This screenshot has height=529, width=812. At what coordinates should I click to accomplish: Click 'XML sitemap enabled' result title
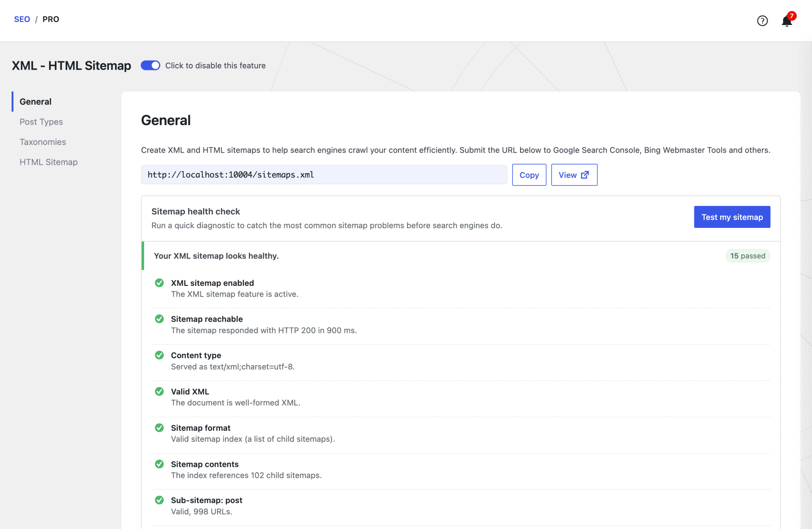click(212, 283)
